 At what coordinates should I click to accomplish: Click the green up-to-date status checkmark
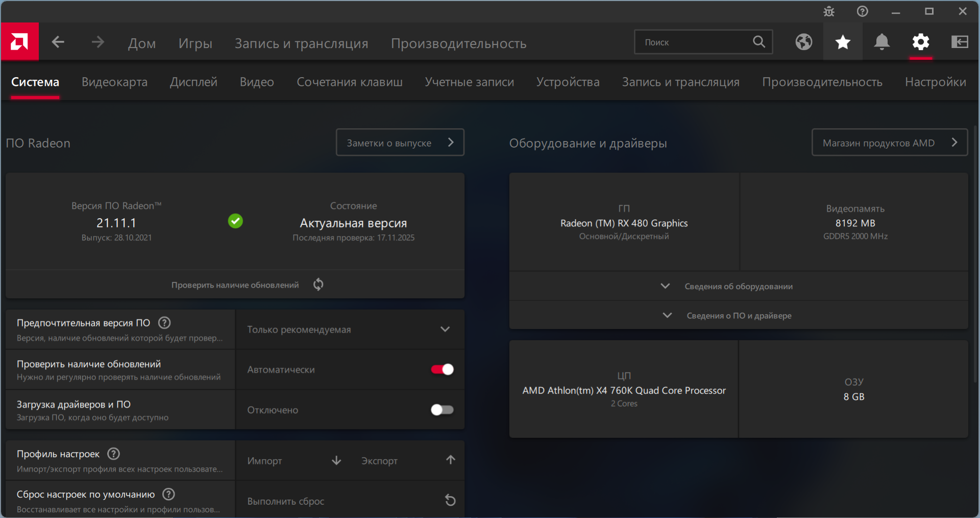pos(235,221)
